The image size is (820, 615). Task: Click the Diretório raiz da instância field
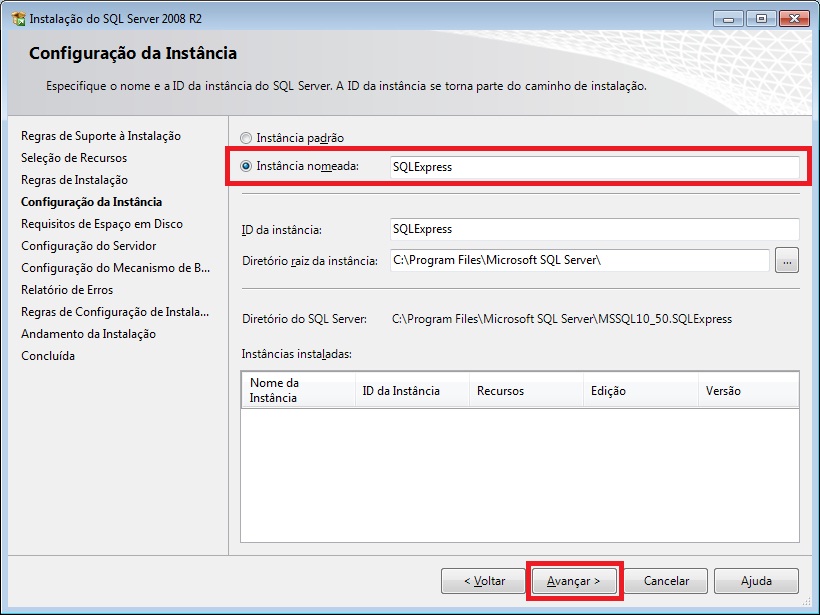[579, 260]
